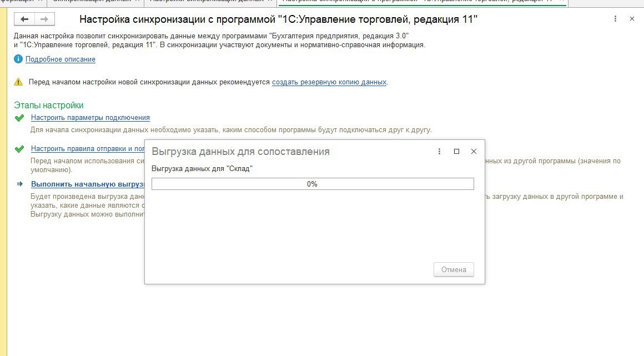Close the Выгрузка данных для сопоставления dialog
The width and height of the screenshot is (644, 356).
coord(474,151)
